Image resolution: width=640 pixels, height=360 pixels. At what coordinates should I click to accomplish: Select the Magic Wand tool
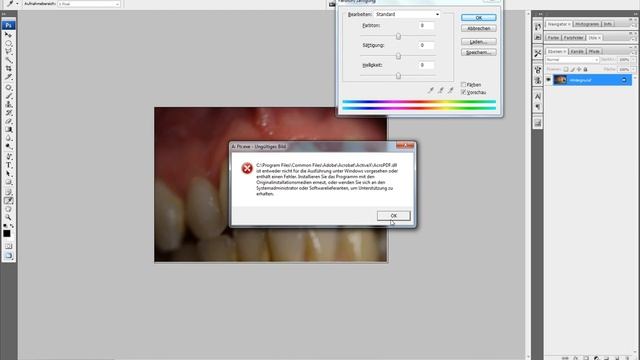[x=8, y=60]
